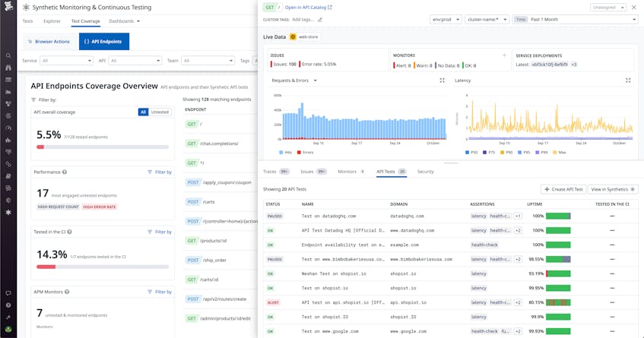Toggle the Max series in the Latency legend
Screen dimensions: 644x338
coord(560,152)
